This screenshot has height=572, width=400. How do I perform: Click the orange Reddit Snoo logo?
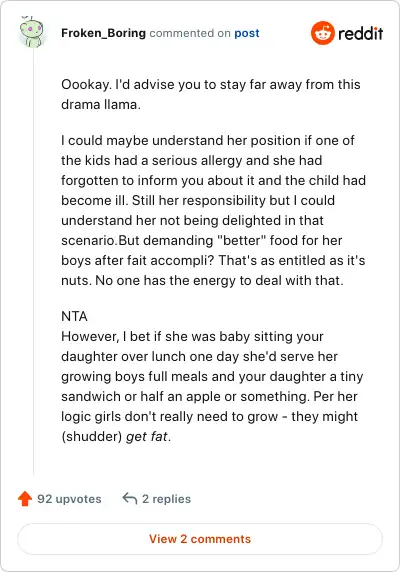point(323,33)
